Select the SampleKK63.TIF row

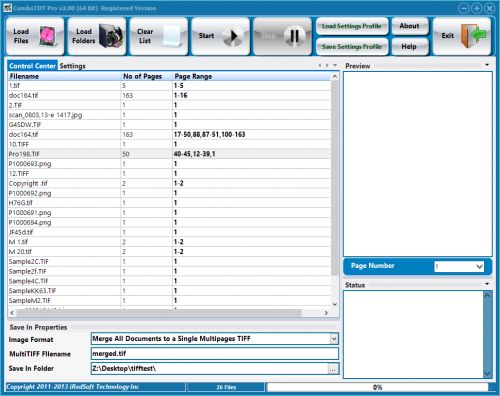click(x=169, y=291)
